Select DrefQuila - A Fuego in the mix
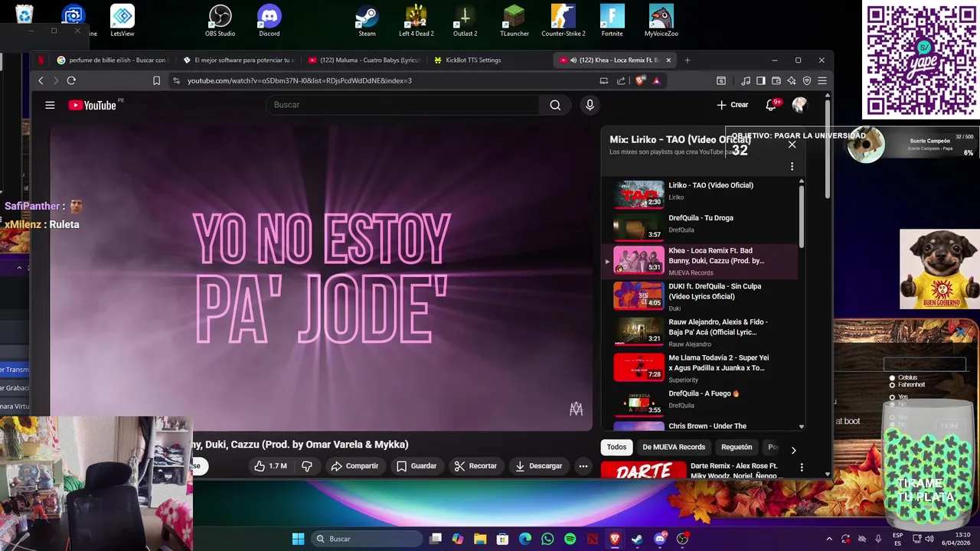The image size is (980, 551). pyautogui.click(x=701, y=402)
